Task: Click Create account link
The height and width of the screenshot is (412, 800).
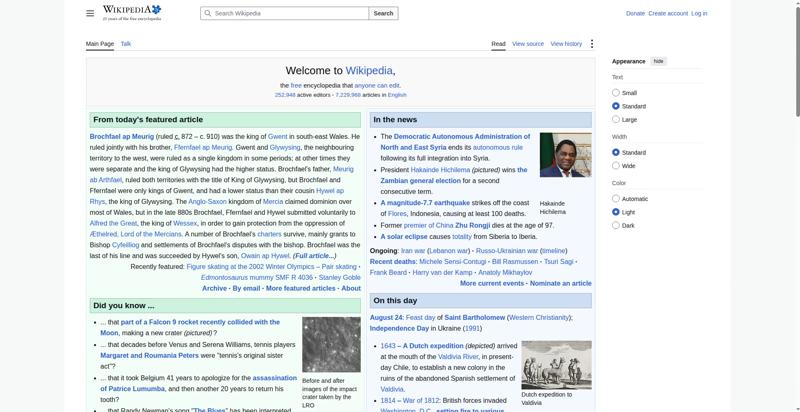Action: 668,13
